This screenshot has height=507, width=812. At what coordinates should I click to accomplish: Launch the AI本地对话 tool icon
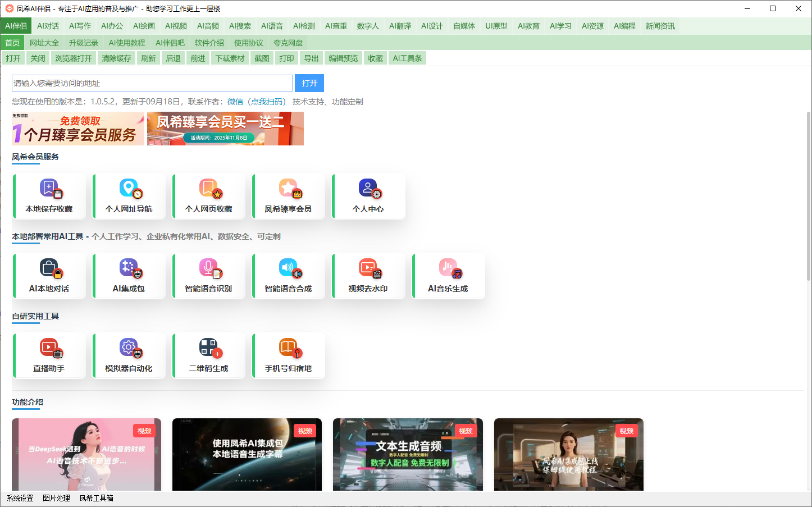50,268
